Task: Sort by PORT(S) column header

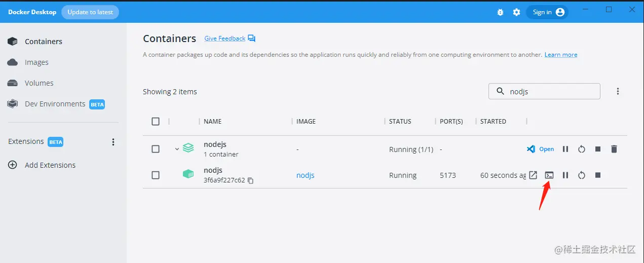Action: click(x=451, y=122)
